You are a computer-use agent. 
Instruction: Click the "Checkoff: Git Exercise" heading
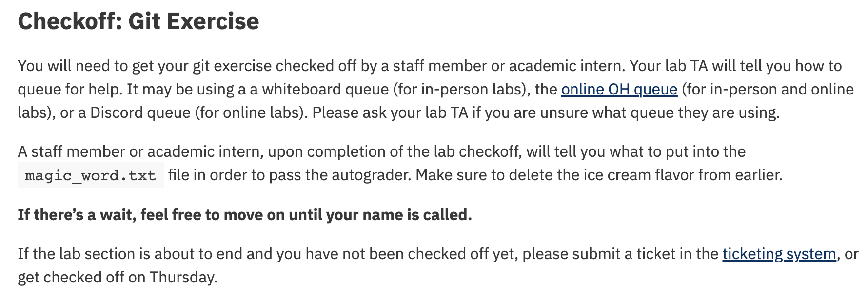pos(138,21)
